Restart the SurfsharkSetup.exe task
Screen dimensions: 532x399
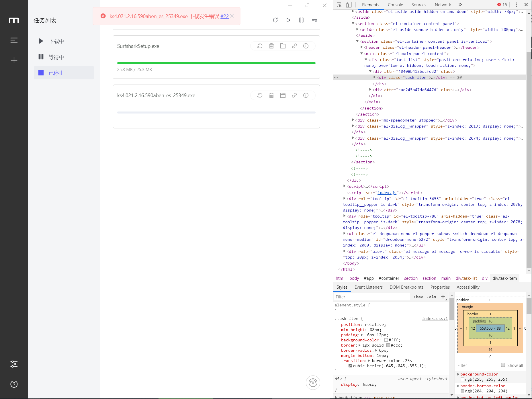click(x=260, y=46)
